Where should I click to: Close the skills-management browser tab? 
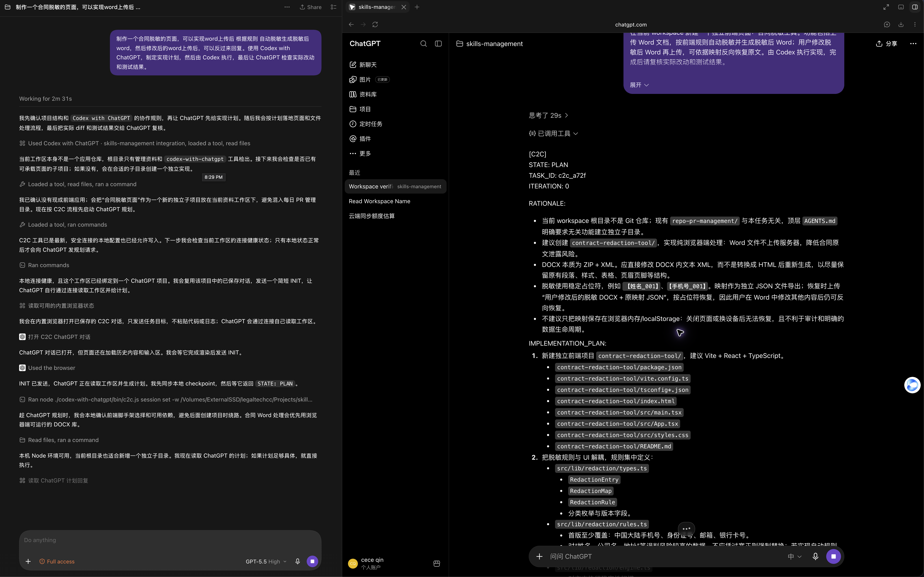pyautogui.click(x=404, y=7)
